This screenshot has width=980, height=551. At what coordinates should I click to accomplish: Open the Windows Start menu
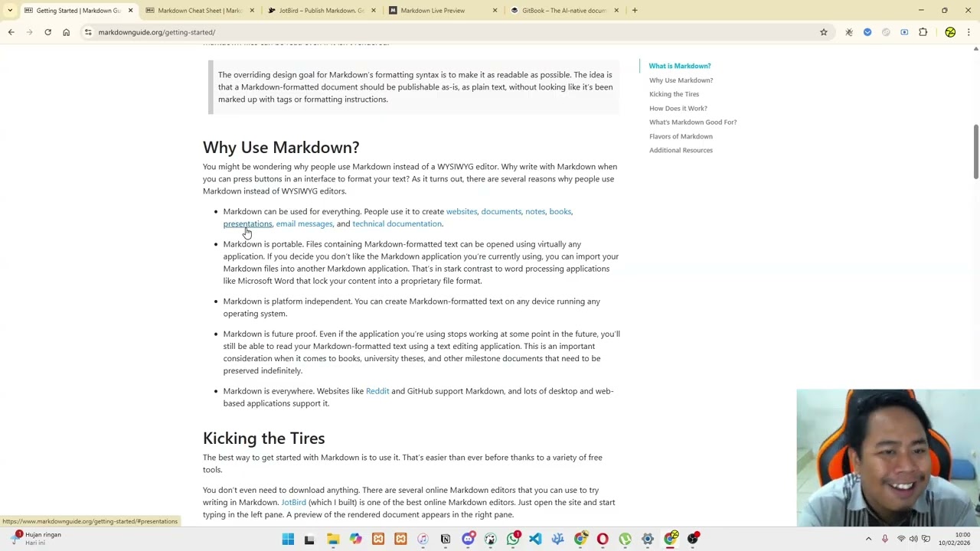coord(288,539)
